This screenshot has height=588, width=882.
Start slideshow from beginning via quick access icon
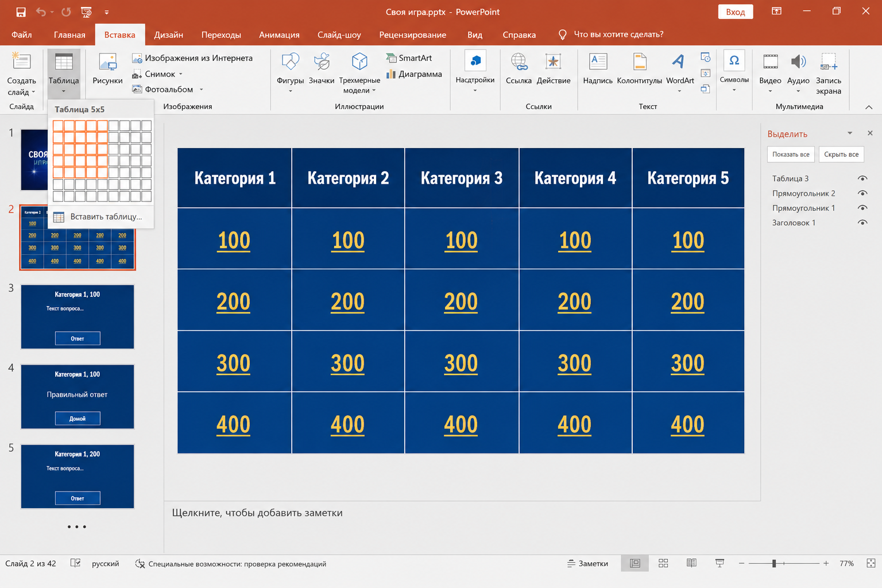click(87, 12)
